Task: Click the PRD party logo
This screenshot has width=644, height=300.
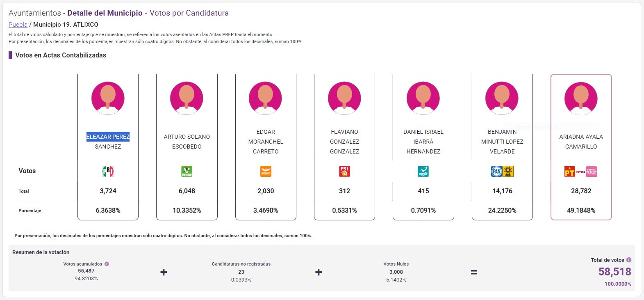Action: coord(508,171)
